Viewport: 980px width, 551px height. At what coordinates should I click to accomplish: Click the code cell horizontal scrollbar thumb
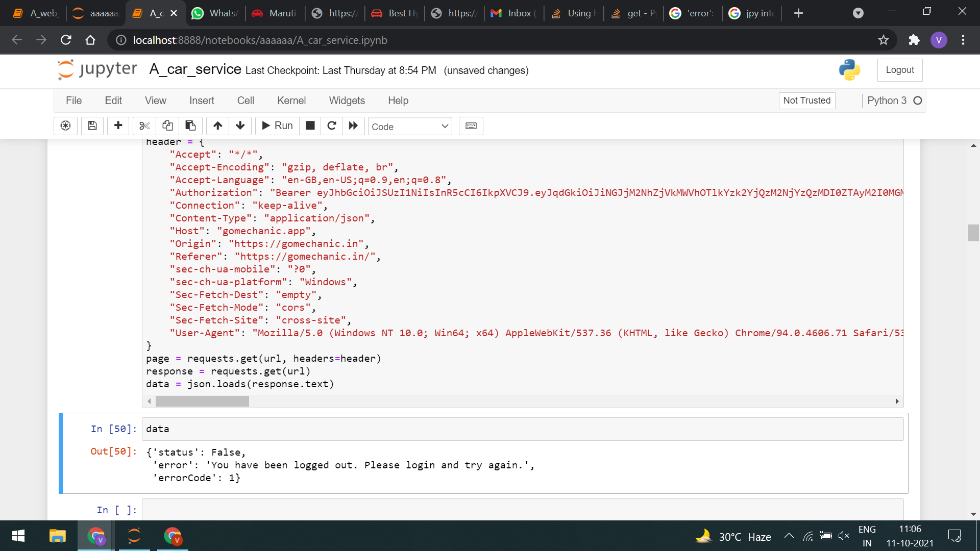202,402
